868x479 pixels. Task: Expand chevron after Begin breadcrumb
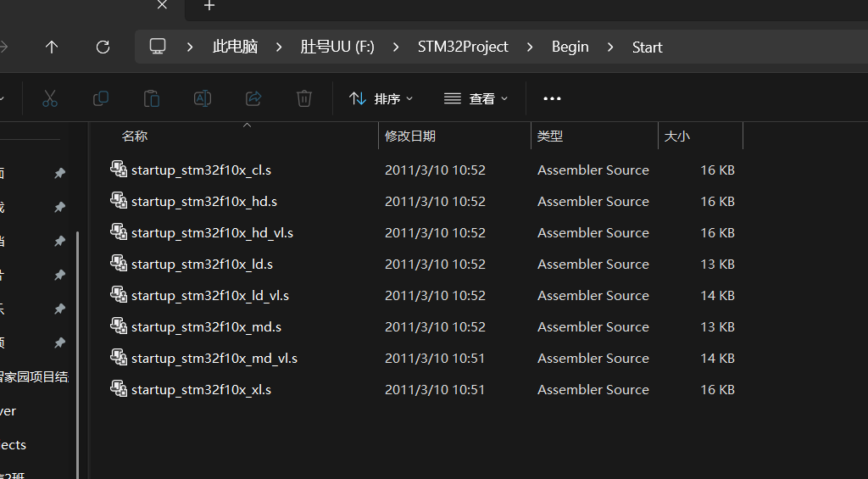click(610, 47)
